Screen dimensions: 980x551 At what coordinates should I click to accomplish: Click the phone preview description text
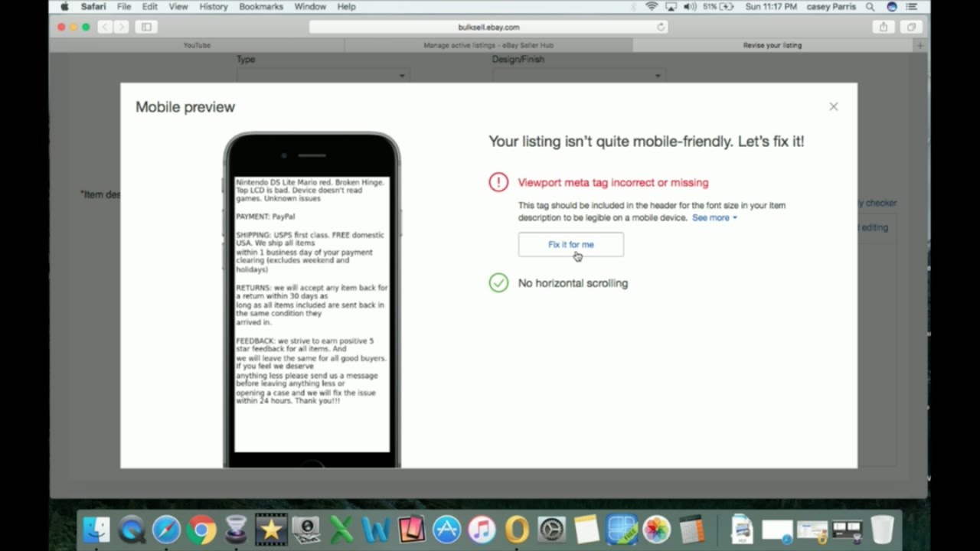click(312, 292)
